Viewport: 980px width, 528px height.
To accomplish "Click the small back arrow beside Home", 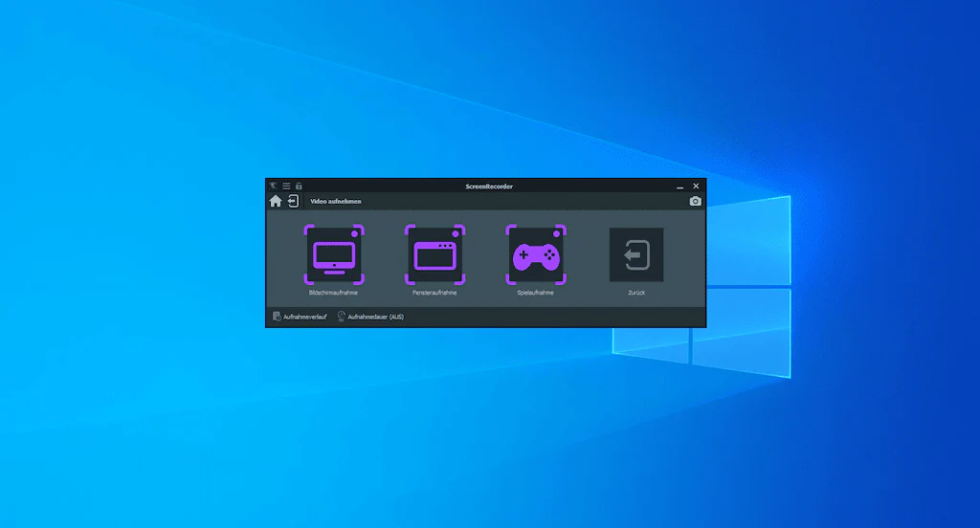I will [293, 201].
